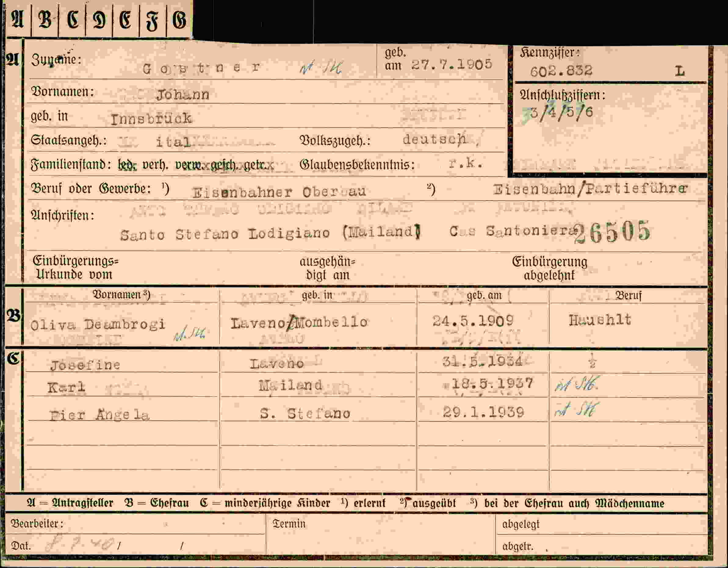728x568 pixels.
Task: Click the child name 'Pier Angela'
Action: (x=99, y=415)
